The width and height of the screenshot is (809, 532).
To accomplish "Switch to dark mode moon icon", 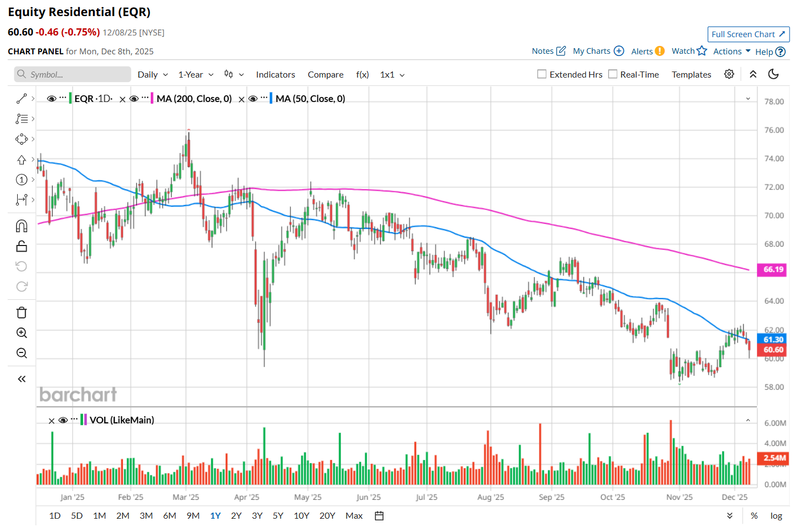I will click(x=774, y=74).
